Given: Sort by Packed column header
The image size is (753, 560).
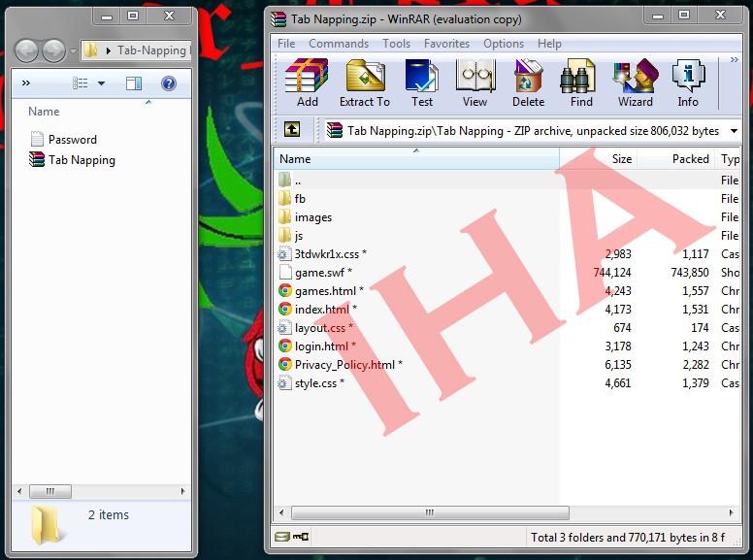Looking at the screenshot, I should [x=675, y=159].
